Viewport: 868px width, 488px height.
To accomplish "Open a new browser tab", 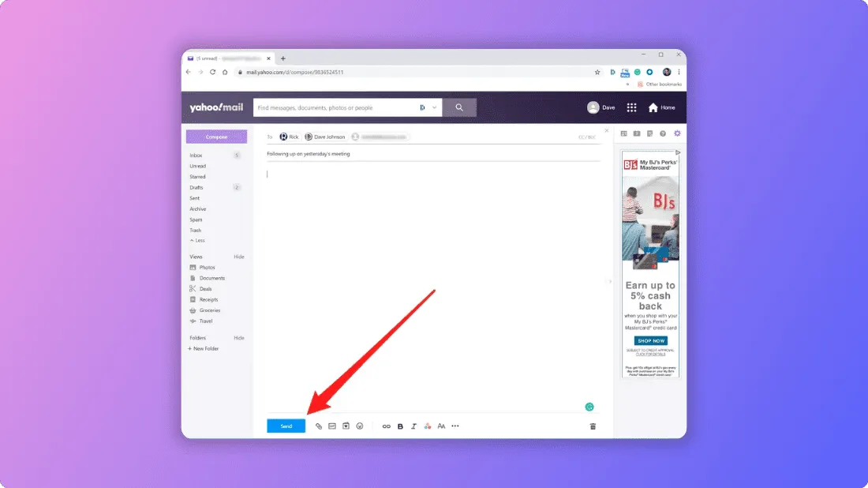I will coord(282,58).
